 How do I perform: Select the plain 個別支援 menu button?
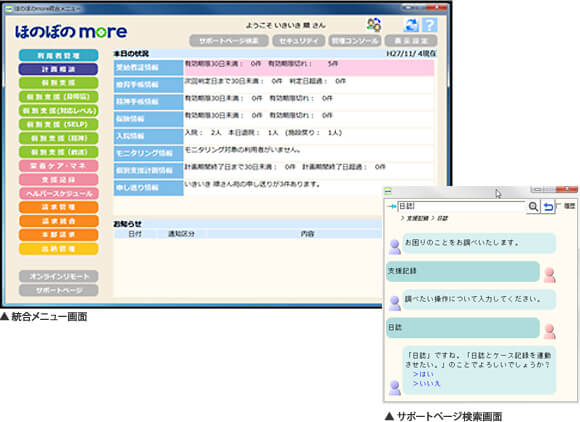pyautogui.click(x=58, y=83)
